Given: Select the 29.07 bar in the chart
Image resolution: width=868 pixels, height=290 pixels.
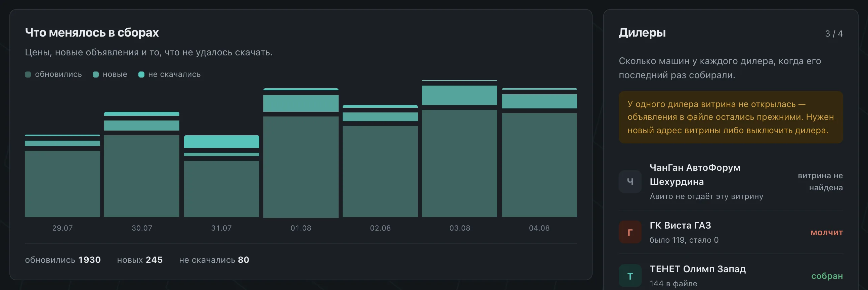Looking at the screenshot, I should (x=62, y=176).
